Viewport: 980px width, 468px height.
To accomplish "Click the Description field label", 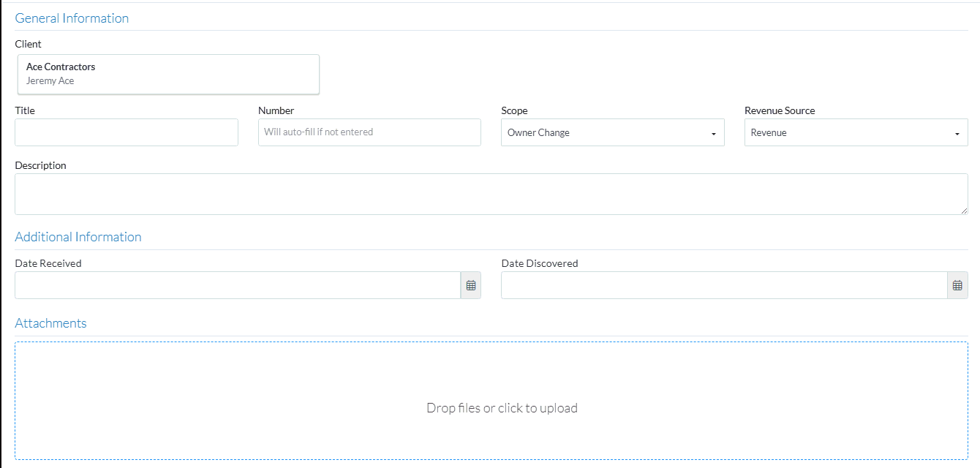I will tap(40, 165).
